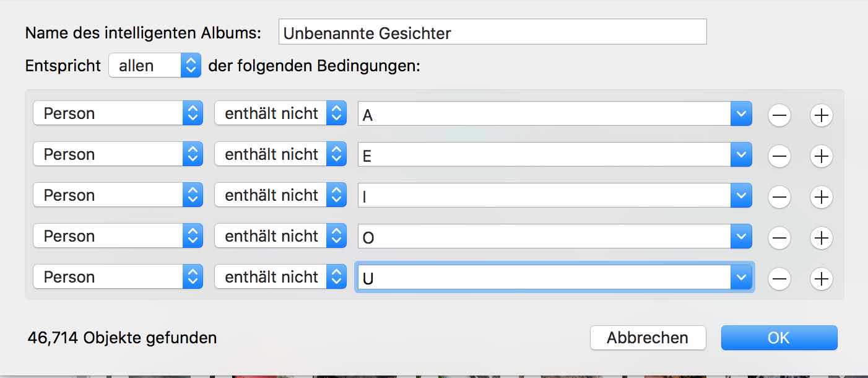Open the 'allen' match dropdown
868x378 pixels.
click(x=155, y=66)
